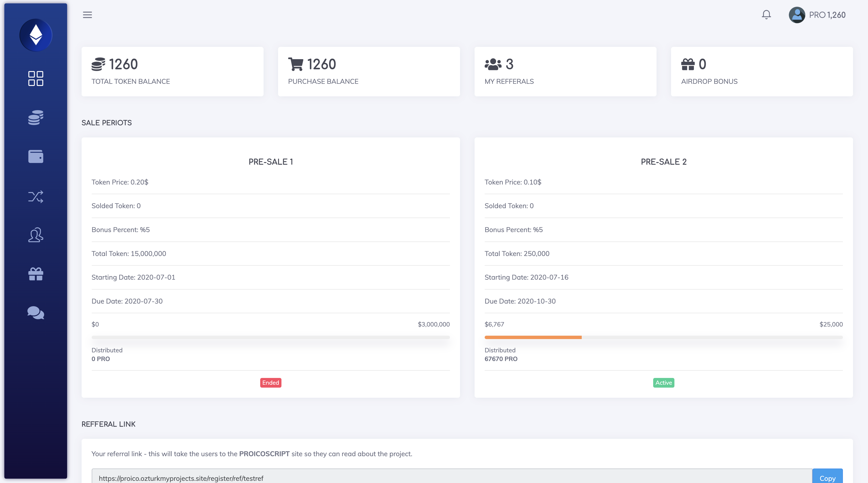Open the users referrals icon in sidebar
Image resolution: width=868 pixels, height=483 pixels.
36,235
